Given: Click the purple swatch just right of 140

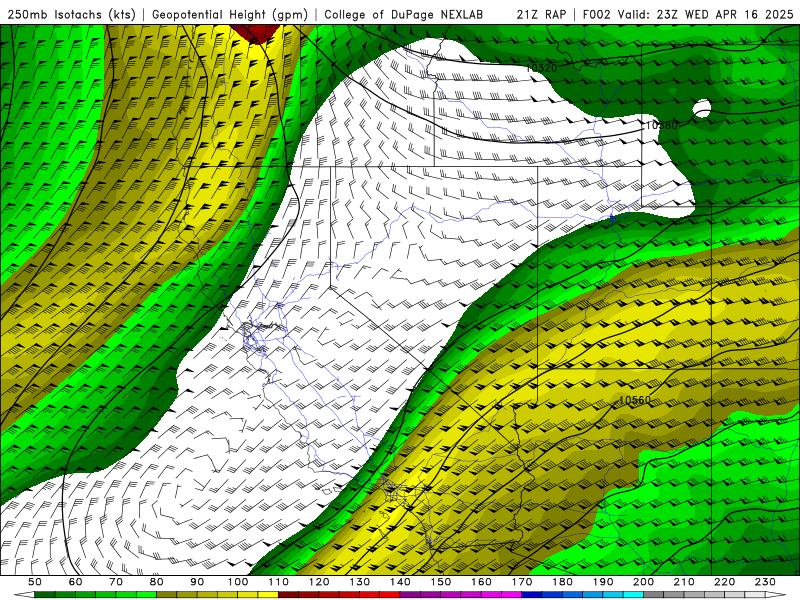Looking at the screenshot, I should click(x=410, y=595).
